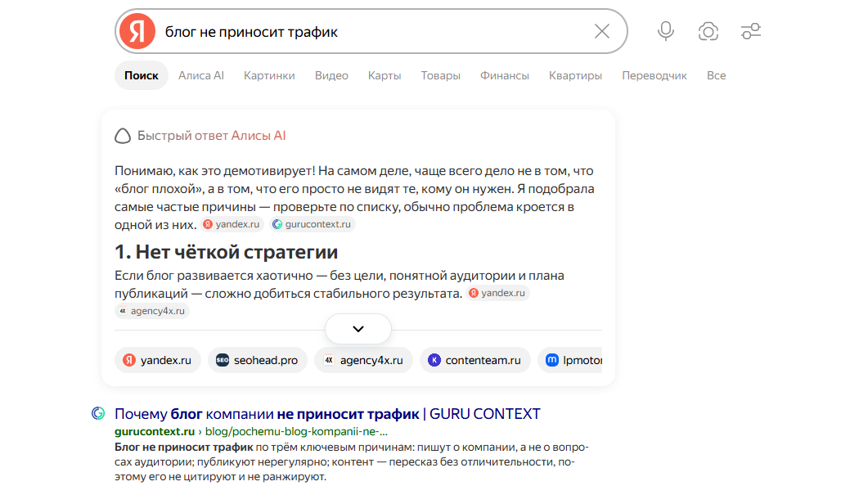Viewport: 841px width, 504px height.
Task: Click the GURU CONTEXT result snippet text
Action: pos(351,461)
